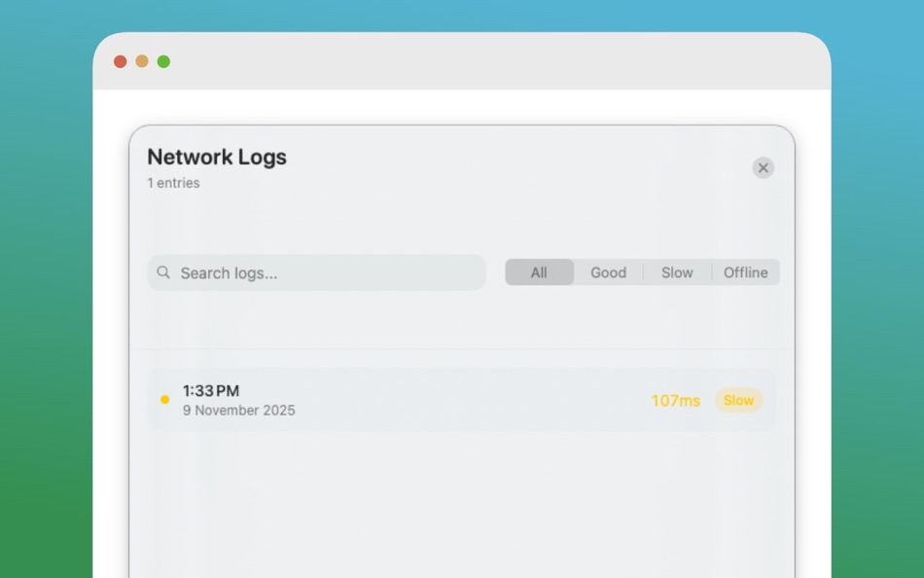This screenshot has height=578, width=924.
Task: Activate the Offline filter
Action: point(745,272)
